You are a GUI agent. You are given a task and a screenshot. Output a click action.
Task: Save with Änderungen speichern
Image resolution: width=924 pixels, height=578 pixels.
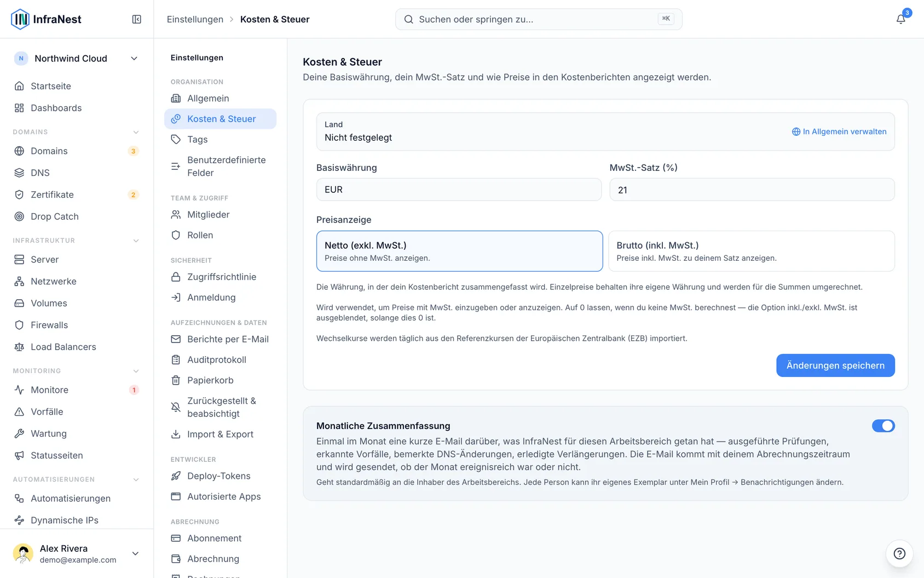coord(835,365)
